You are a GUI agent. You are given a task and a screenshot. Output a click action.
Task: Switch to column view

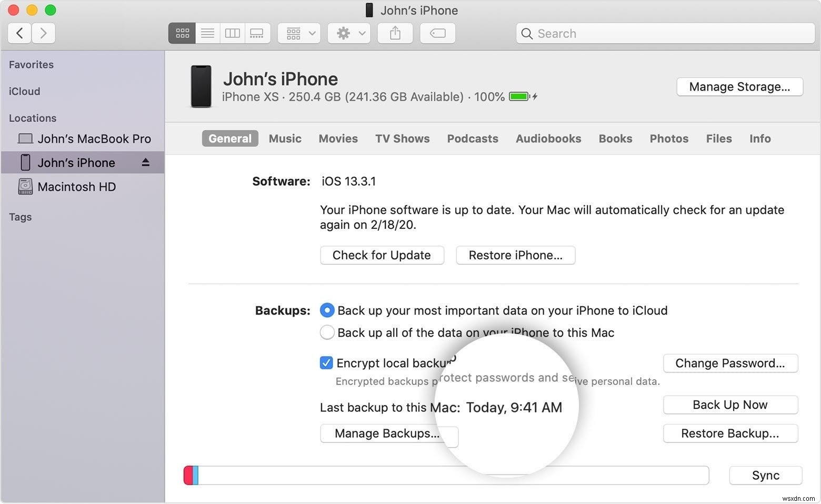[x=232, y=33]
